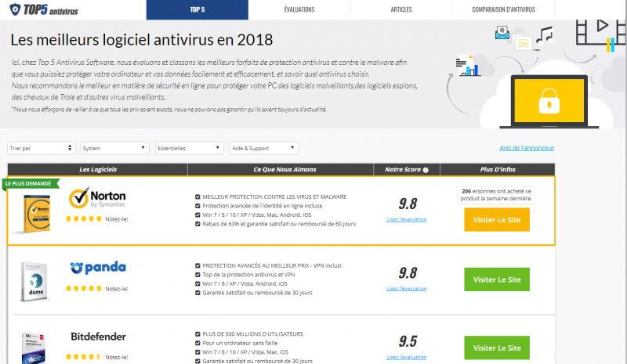
Task: Toggle the Norton 'Meilleur protection' checkbox
Action: [198, 197]
